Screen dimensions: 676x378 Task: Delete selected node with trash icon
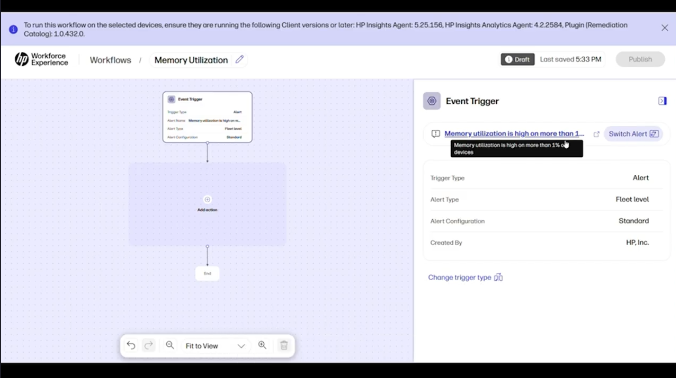[284, 345]
